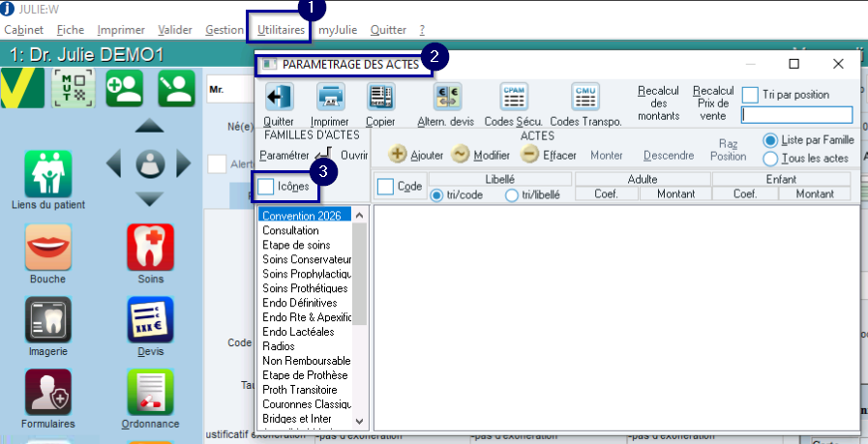
Task: Click the left navigation arrow
Action: (x=114, y=164)
